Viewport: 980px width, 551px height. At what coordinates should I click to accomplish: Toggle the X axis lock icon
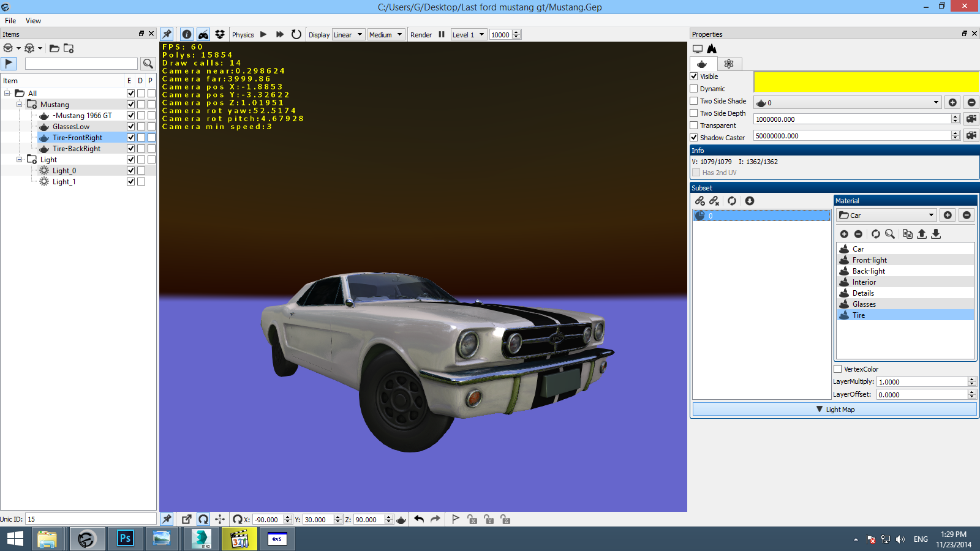coord(472,519)
